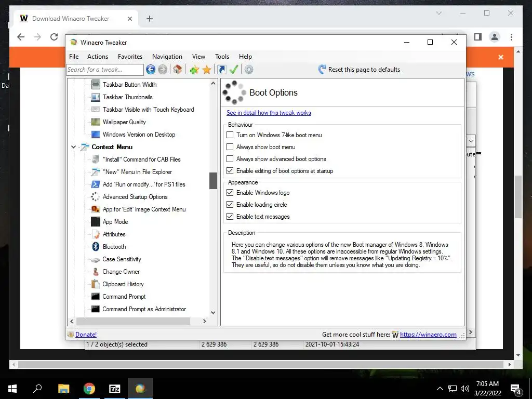Click the grayed Forward navigation arrow in Winaero toolbar

[163, 70]
